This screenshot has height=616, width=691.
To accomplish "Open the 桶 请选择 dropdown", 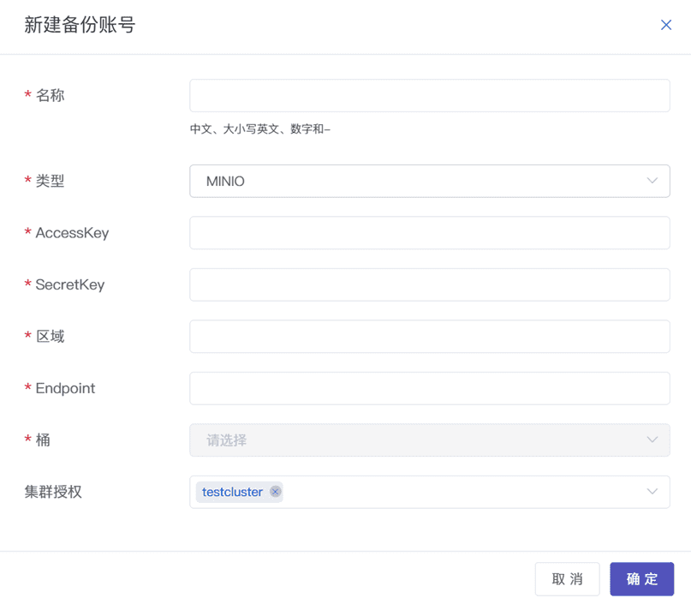I will click(430, 440).
